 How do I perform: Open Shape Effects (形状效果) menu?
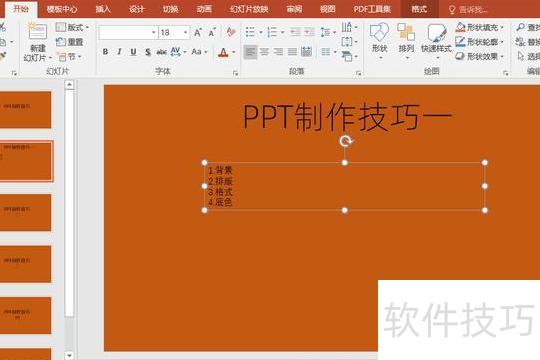479,56
